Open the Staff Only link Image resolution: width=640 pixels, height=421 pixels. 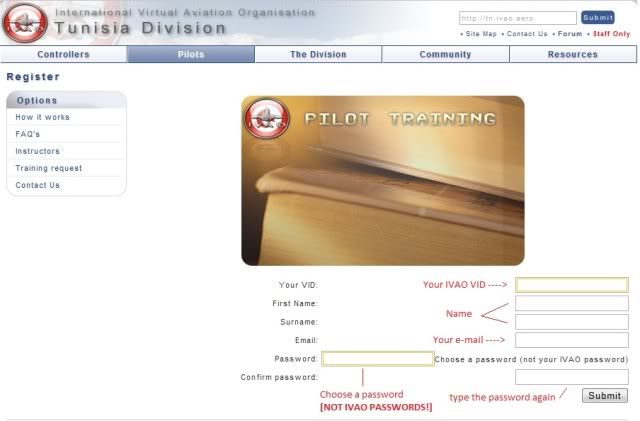pos(611,34)
